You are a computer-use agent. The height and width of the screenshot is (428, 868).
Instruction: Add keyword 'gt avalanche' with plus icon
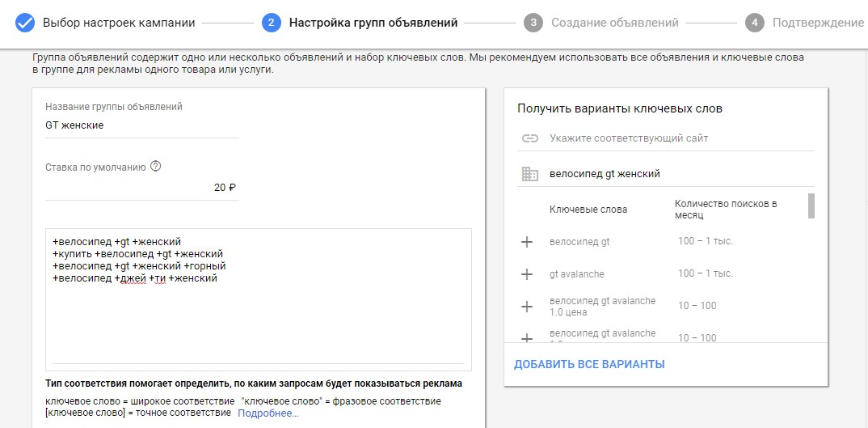pyautogui.click(x=527, y=274)
